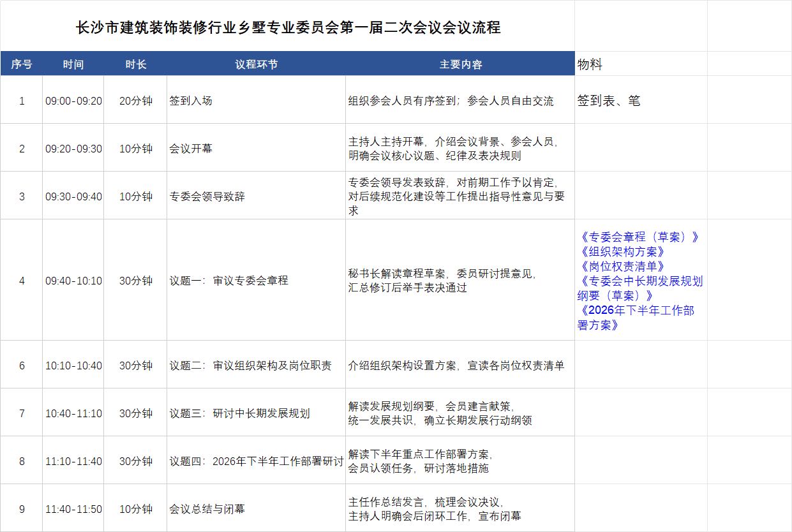Screen dimensions: 792x532
Task: Click the 时长 header cell
Action: [135, 64]
